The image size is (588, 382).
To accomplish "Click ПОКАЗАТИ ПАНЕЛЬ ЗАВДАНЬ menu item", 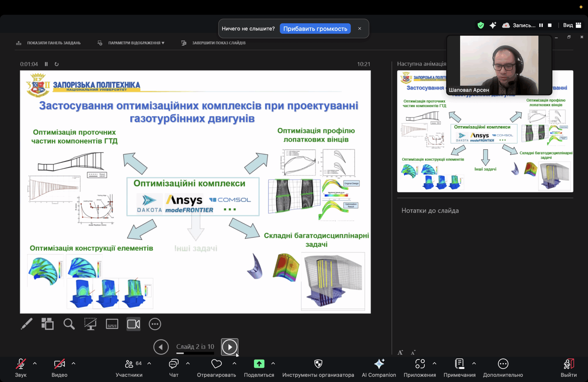I will [54, 43].
